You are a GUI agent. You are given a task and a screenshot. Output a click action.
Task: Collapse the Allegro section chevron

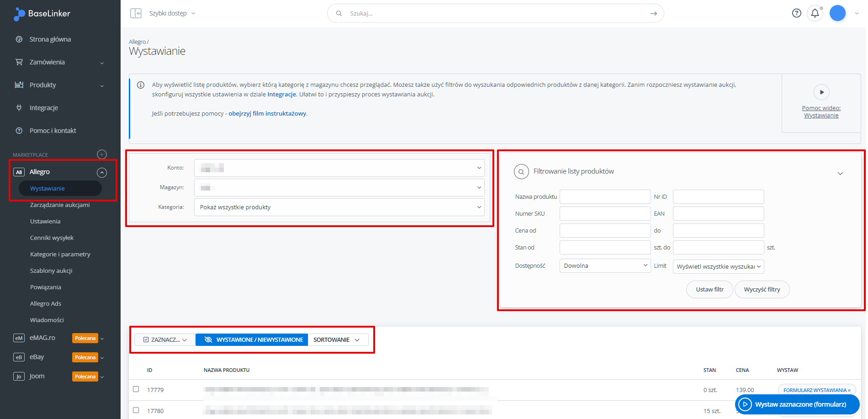(x=102, y=172)
